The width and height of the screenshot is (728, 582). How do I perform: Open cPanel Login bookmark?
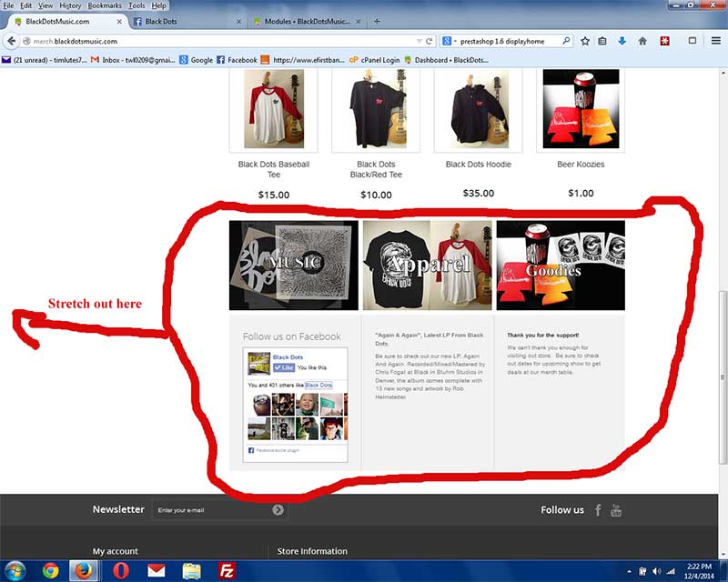coord(374,60)
